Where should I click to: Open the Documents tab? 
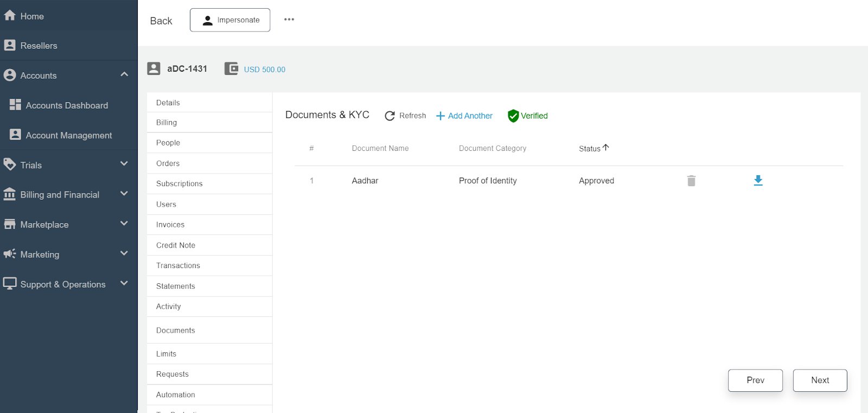(209, 330)
